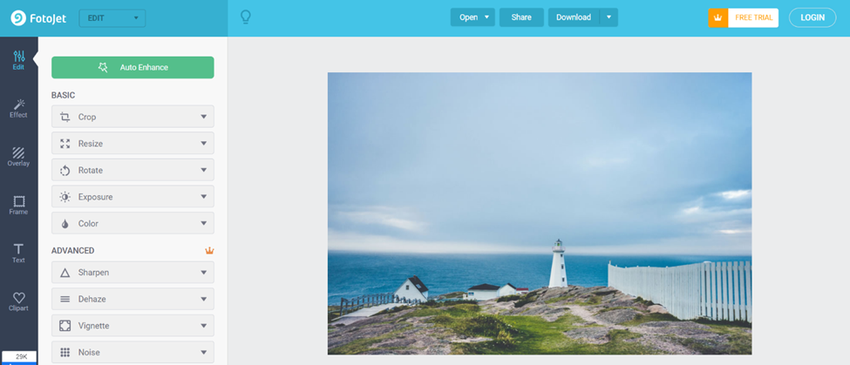Click the orange crown icon beside FREE TRIAL

[x=718, y=18]
